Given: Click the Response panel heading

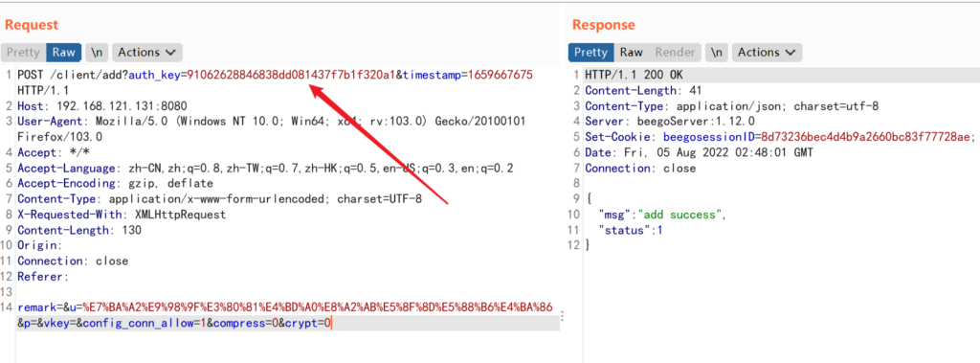Looking at the screenshot, I should point(603,24).
